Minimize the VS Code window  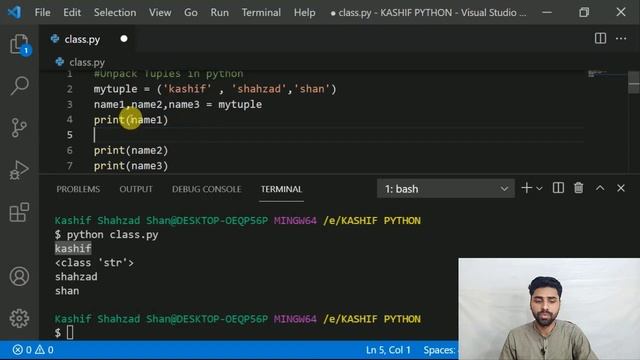(x=547, y=12)
